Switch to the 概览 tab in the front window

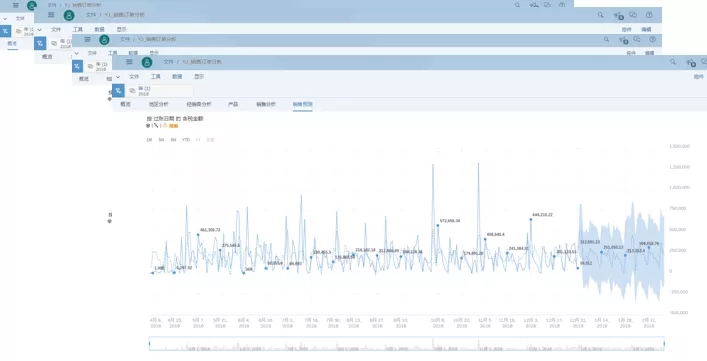[125, 104]
